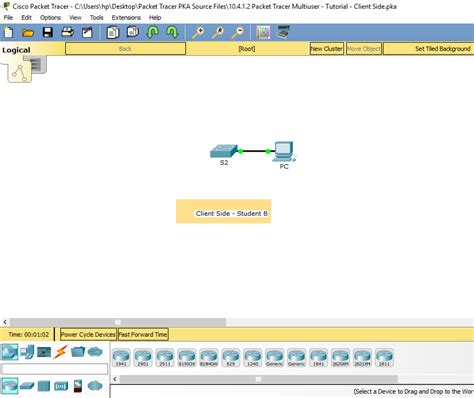The width and height of the screenshot is (474, 398).
Task: Open the File menu
Action: pyautogui.click(x=8, y=18)
